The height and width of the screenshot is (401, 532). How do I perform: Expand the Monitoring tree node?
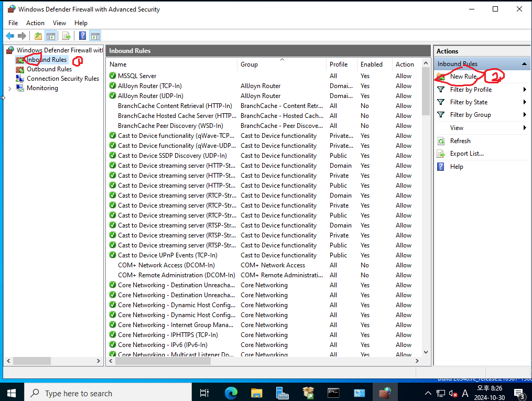pyautogui.click(x=10, y=88)
